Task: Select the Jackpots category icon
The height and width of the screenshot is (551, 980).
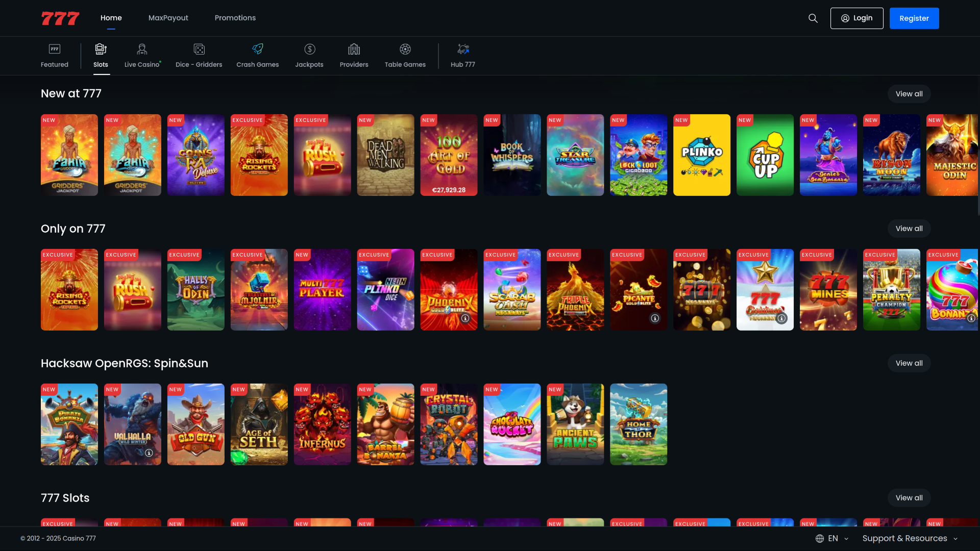Action: (x=309, y=49)
